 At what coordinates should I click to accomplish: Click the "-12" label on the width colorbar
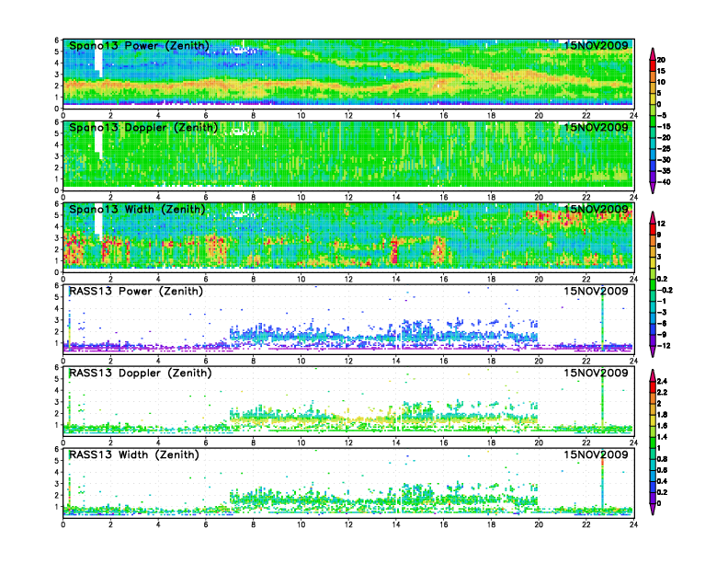664,346
